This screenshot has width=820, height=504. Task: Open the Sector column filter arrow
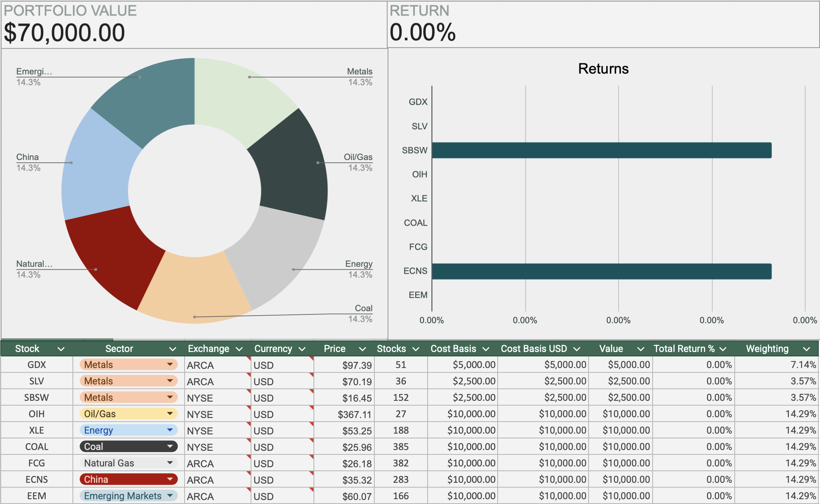click(x=173, y=349)
